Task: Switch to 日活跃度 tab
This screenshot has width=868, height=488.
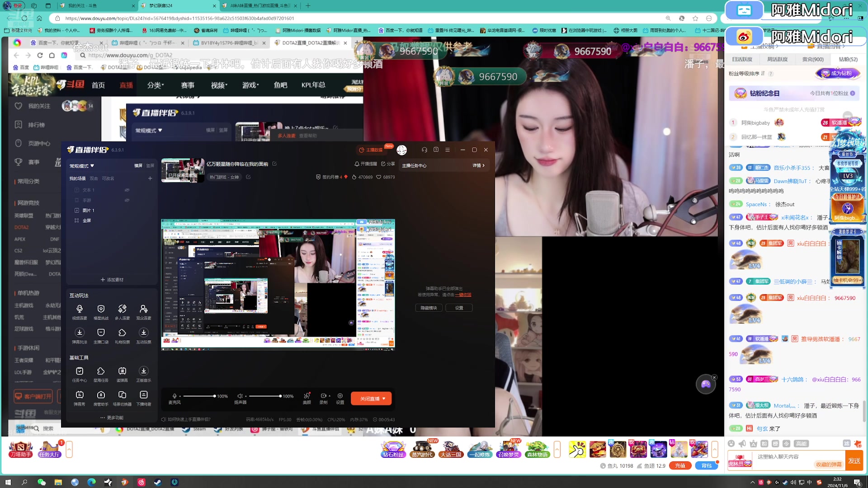Action: pos(742,59)
